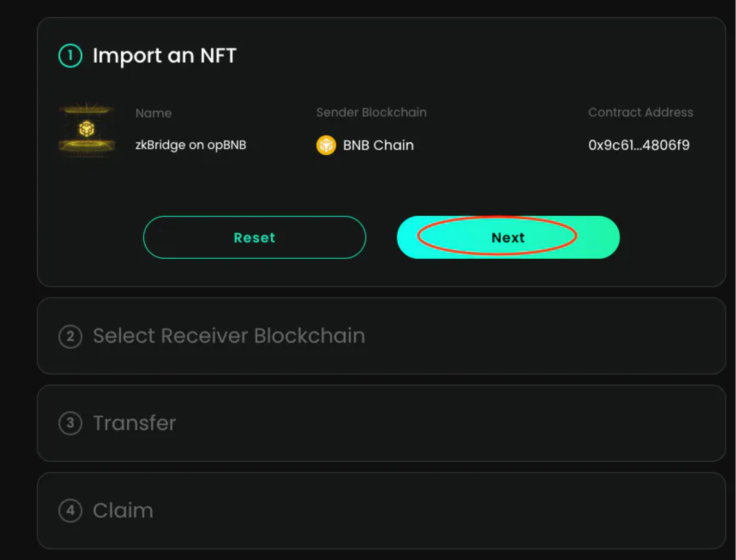Click the step 4 circle icon
This screenshot has width=736, height=560.
click(x=70, y=511)
